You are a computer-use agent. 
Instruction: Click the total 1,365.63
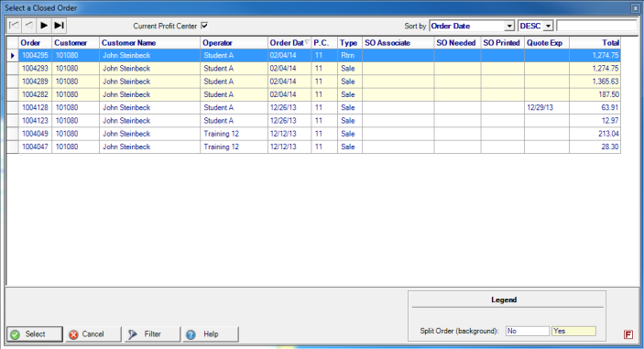tap(595, 82)
